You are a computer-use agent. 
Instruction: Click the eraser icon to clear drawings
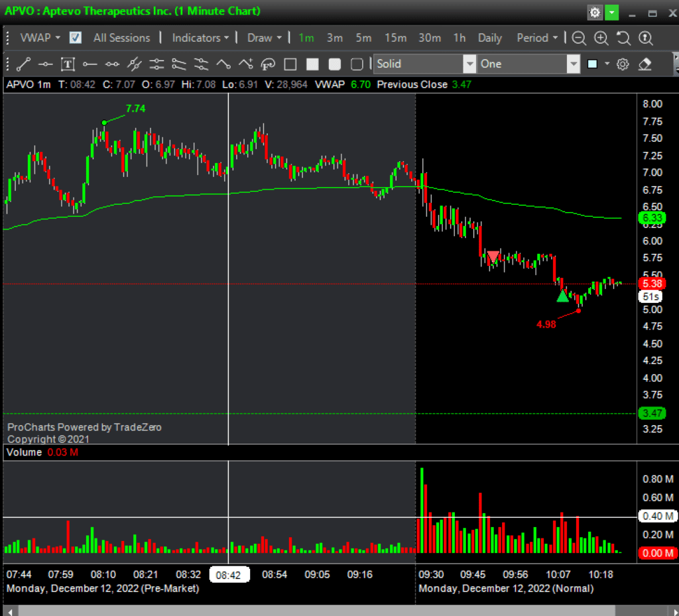click(x=644, y=64)
